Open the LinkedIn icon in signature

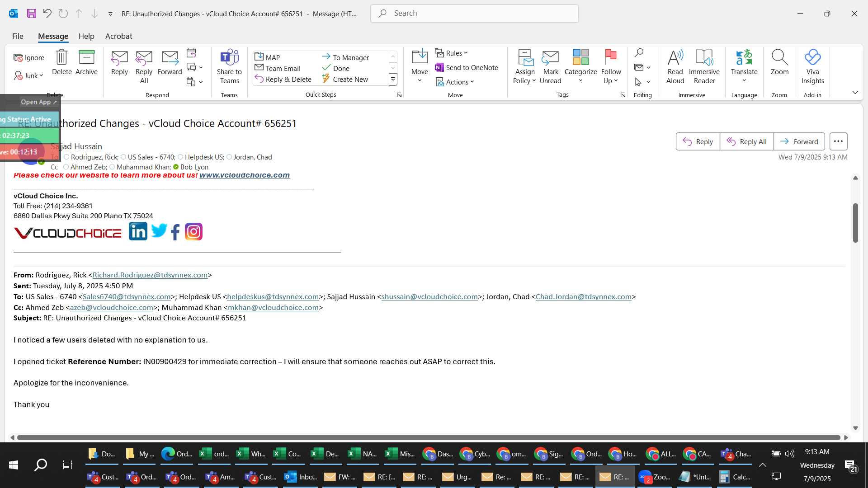pos(138,231)
